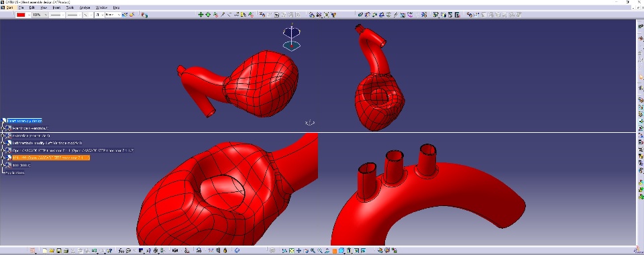644x255 pixels.
Task: Click the Rotate view icon
Action: click(x=306, y=250)
